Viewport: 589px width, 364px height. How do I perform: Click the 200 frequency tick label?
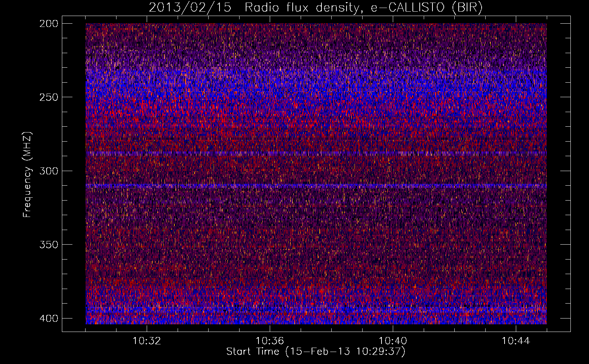point(48,24)
